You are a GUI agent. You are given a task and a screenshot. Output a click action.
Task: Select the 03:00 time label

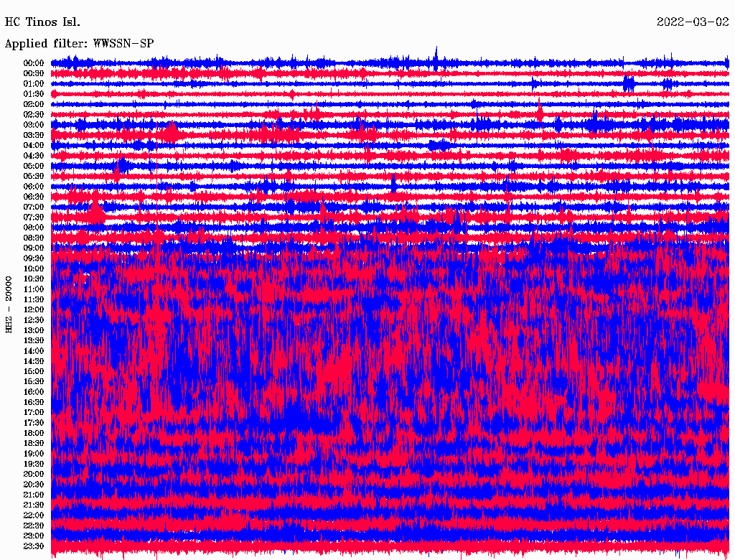34,125
